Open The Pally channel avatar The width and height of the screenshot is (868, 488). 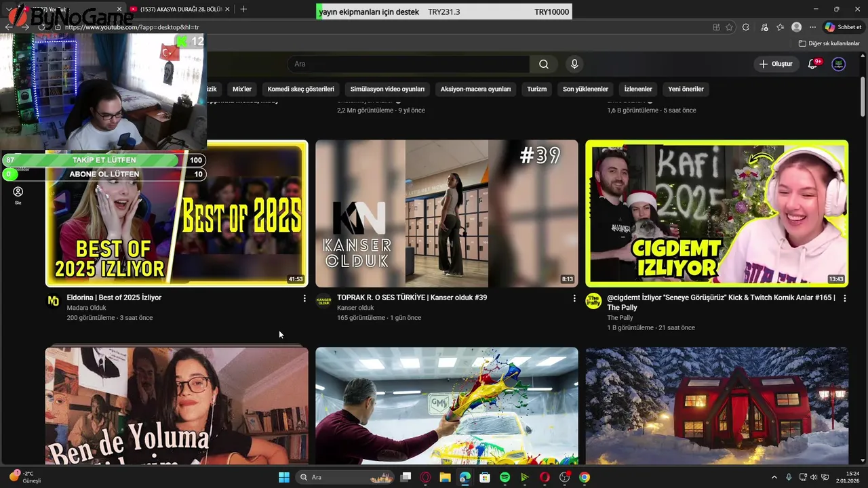pyautogui.click(x=593, y=301)
